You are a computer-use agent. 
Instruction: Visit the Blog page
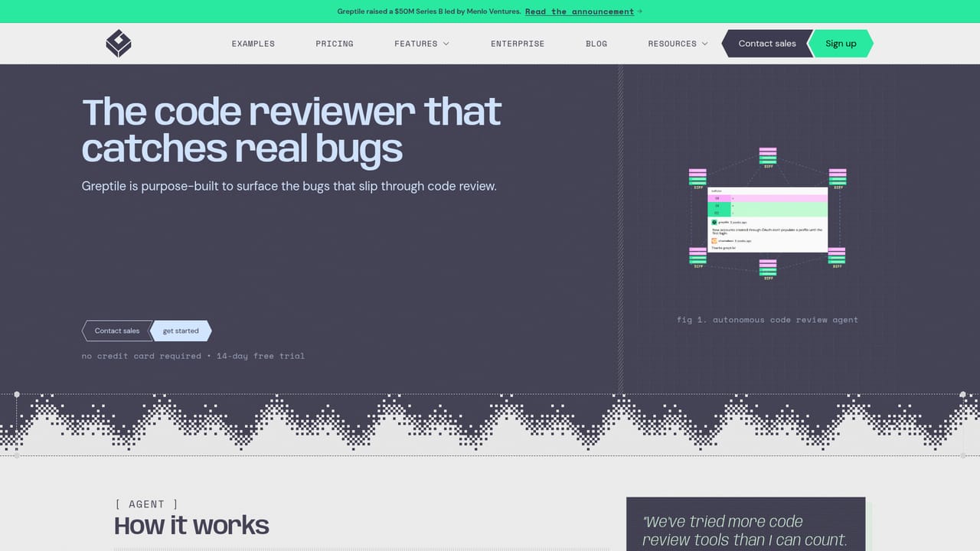click(596, 44)
